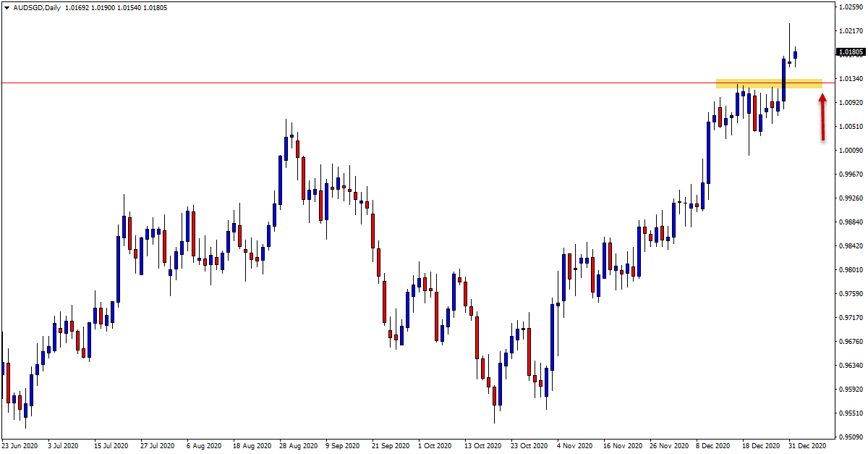
Task: Click the 0.97590 price axis label
Action: (x=849, y=294)
